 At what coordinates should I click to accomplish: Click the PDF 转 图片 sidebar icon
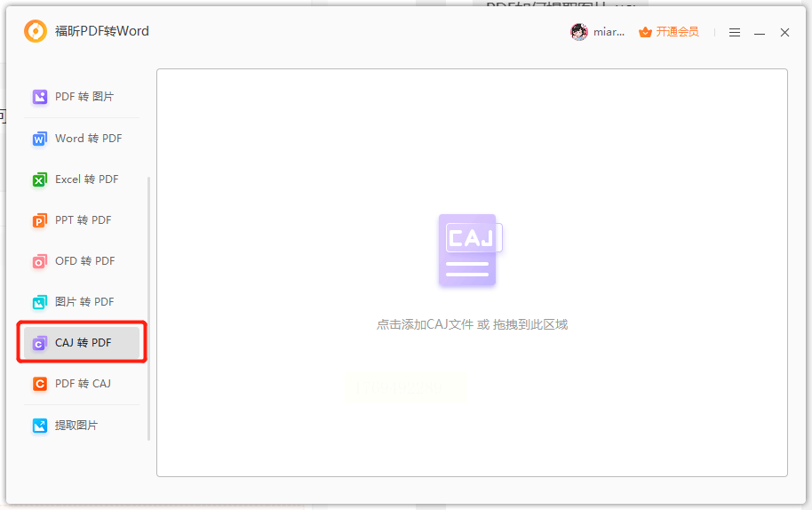coord(39,97)
